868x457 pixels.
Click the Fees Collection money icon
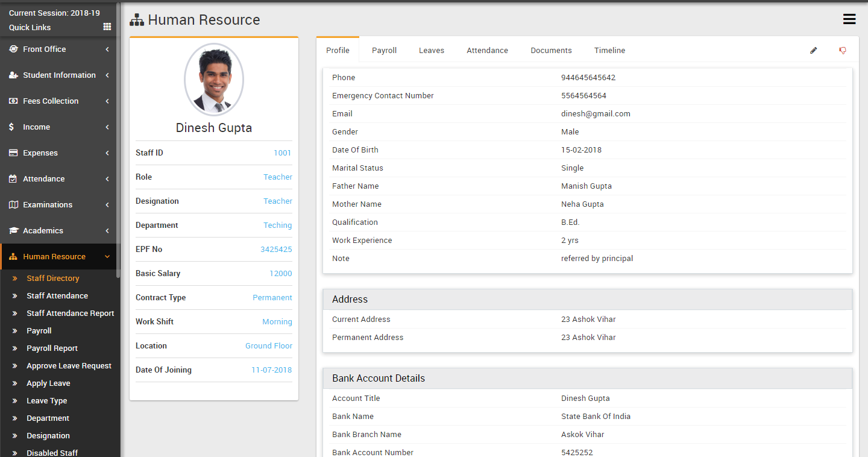click(x=13, y=101)
